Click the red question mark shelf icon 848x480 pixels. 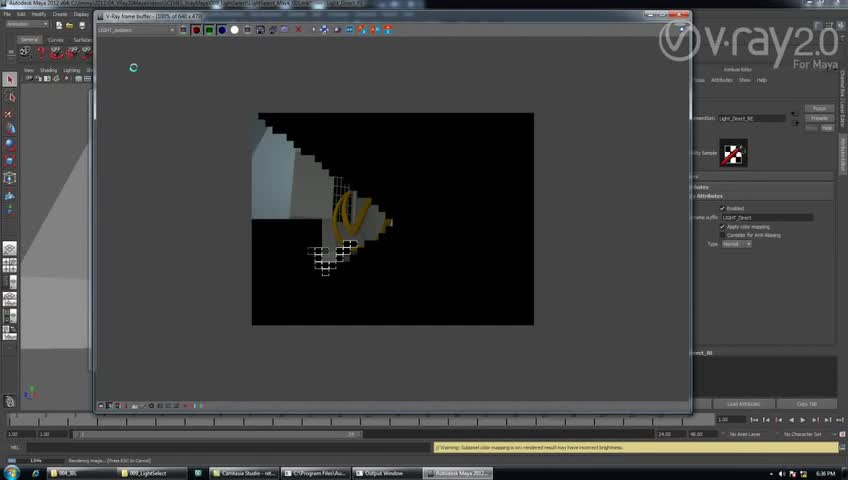(x=41, y=52)
